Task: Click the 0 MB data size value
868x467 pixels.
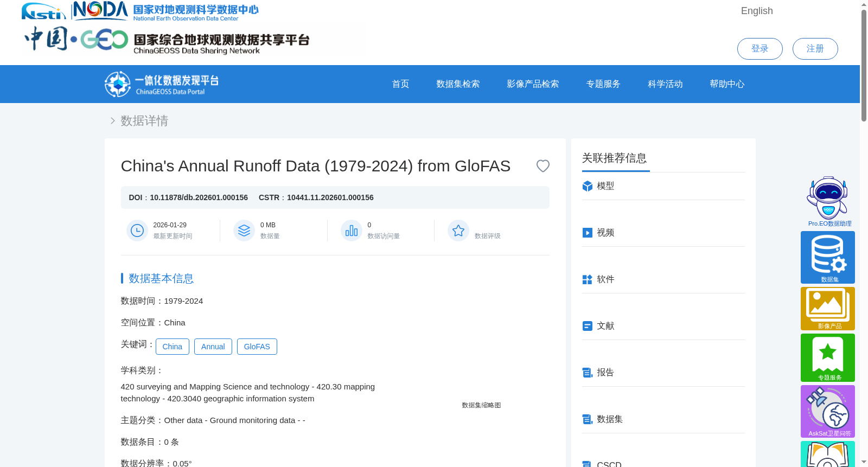Action: click(x=268, y=225)
